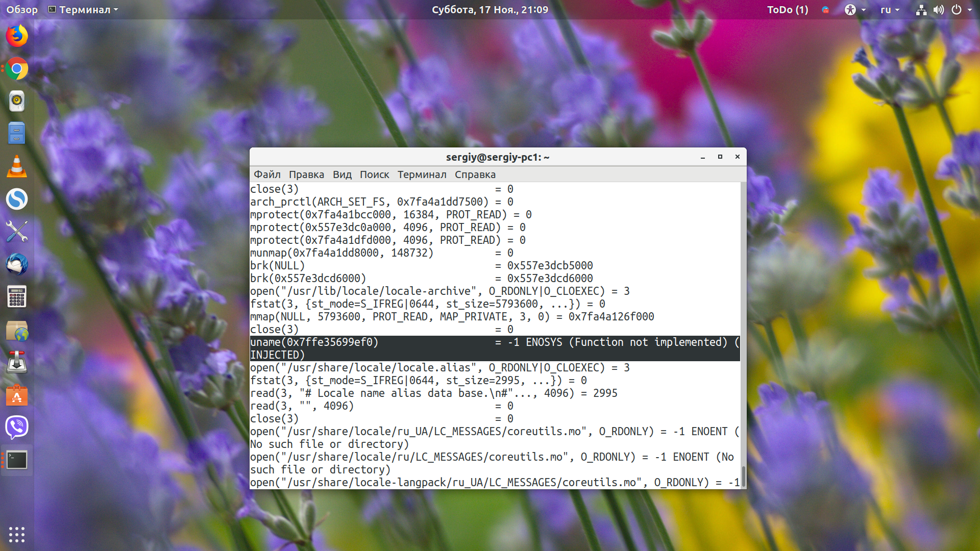Close the terminal window
This screenshot has height=551, width=980.
(738, 157)
